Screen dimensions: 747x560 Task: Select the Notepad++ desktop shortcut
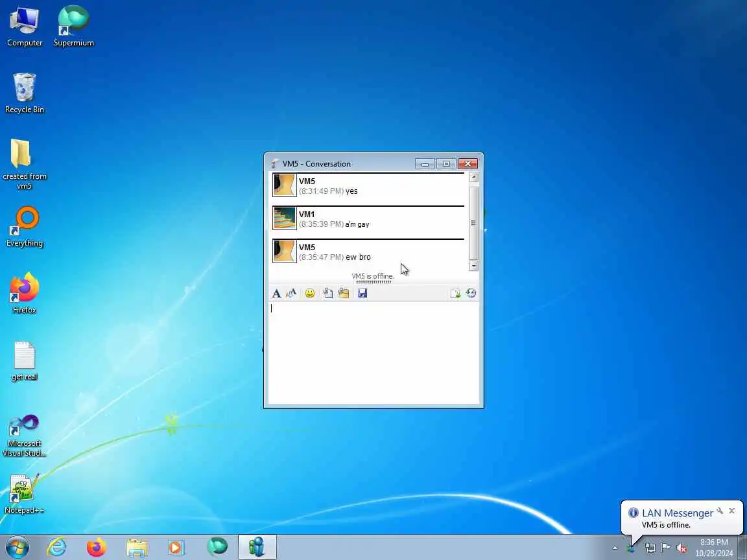(x=24, y=495)
